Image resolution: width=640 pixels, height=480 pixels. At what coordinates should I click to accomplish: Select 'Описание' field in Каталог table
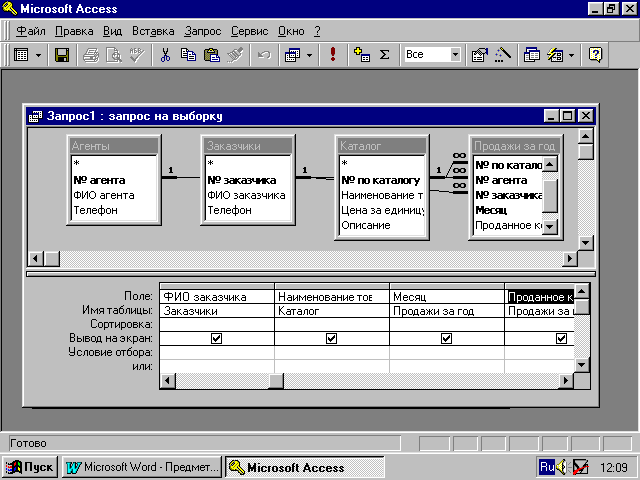click(x=366, y=225)
